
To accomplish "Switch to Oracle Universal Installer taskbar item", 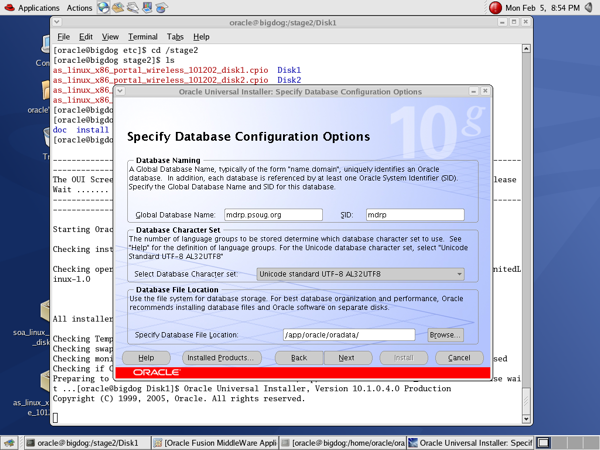I will pyautogui.click(x=470, y=443).
